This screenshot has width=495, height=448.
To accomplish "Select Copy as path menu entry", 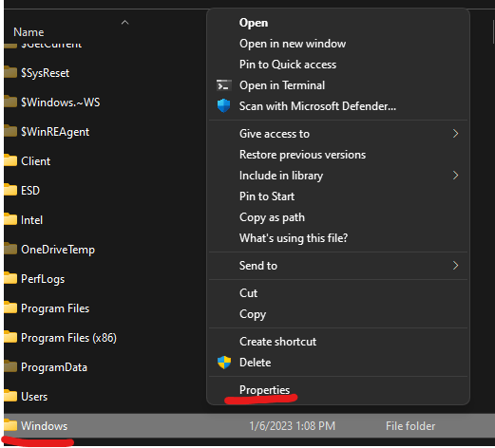I will coord(272,217).
